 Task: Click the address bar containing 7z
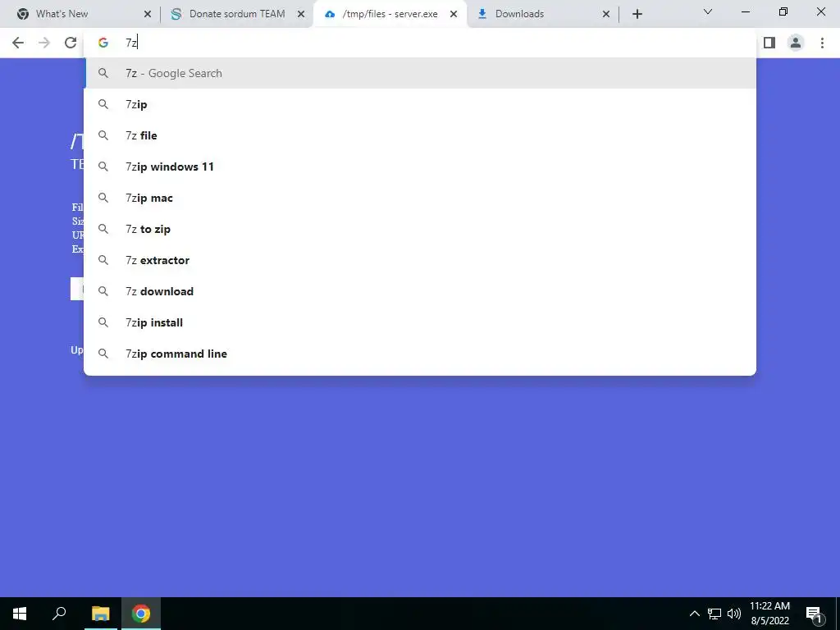click(x=419, y=43)
